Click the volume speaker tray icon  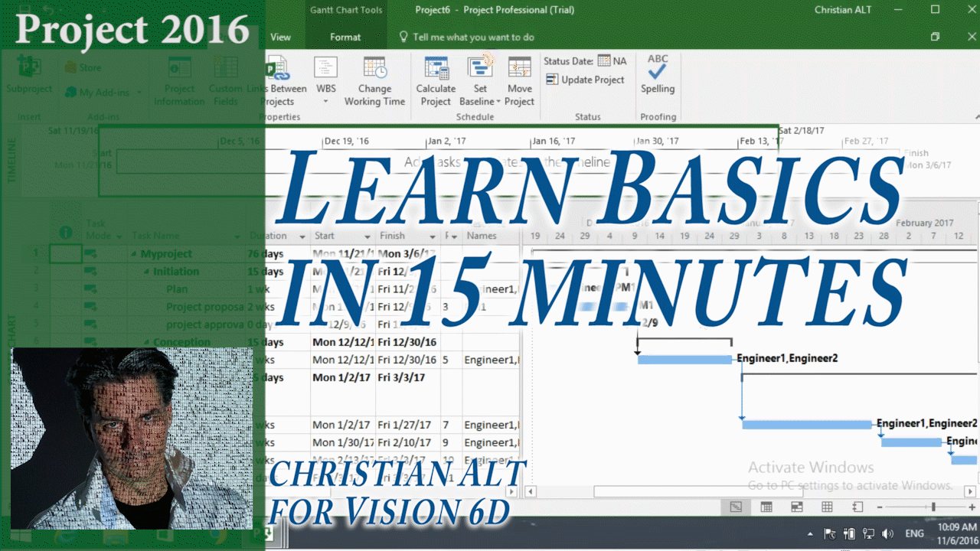coord(888,533)
